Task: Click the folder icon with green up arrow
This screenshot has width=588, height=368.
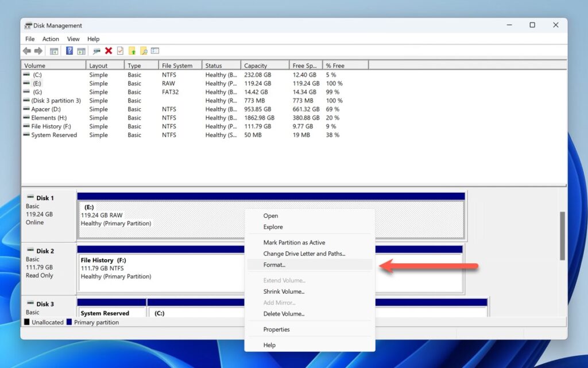Action: click(x=133, y=51)
